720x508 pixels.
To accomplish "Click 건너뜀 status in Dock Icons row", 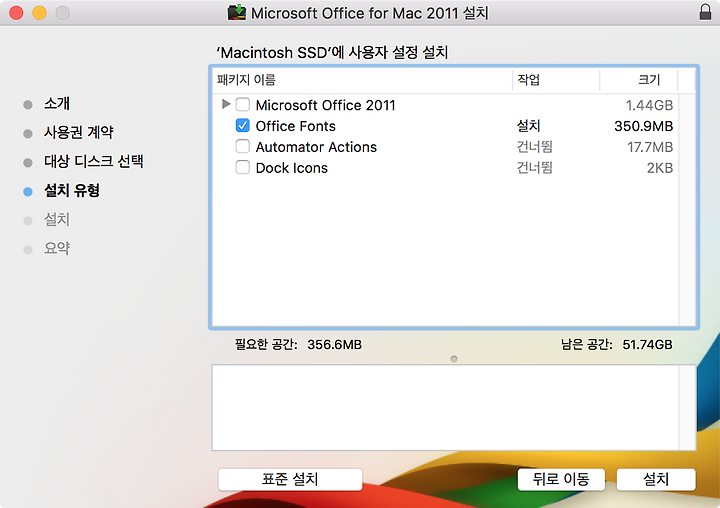I will click(x=534, y=168).
